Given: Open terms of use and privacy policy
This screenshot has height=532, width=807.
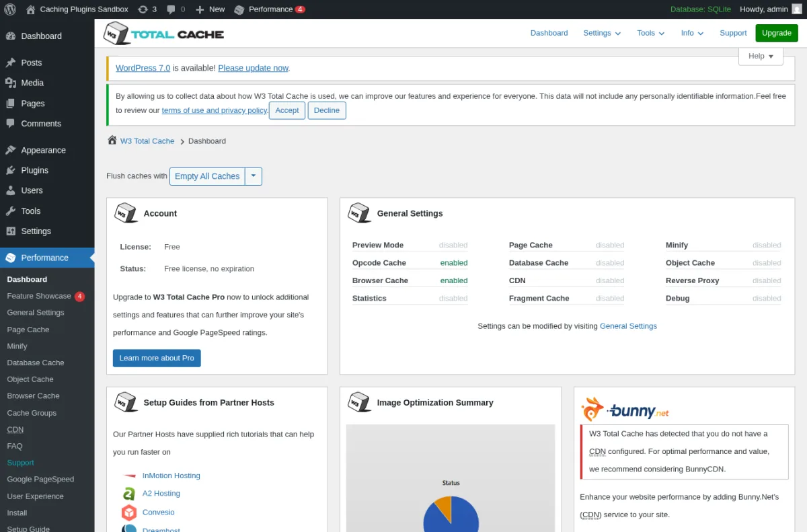Looking at the screenshot, I should coord(215,110).
